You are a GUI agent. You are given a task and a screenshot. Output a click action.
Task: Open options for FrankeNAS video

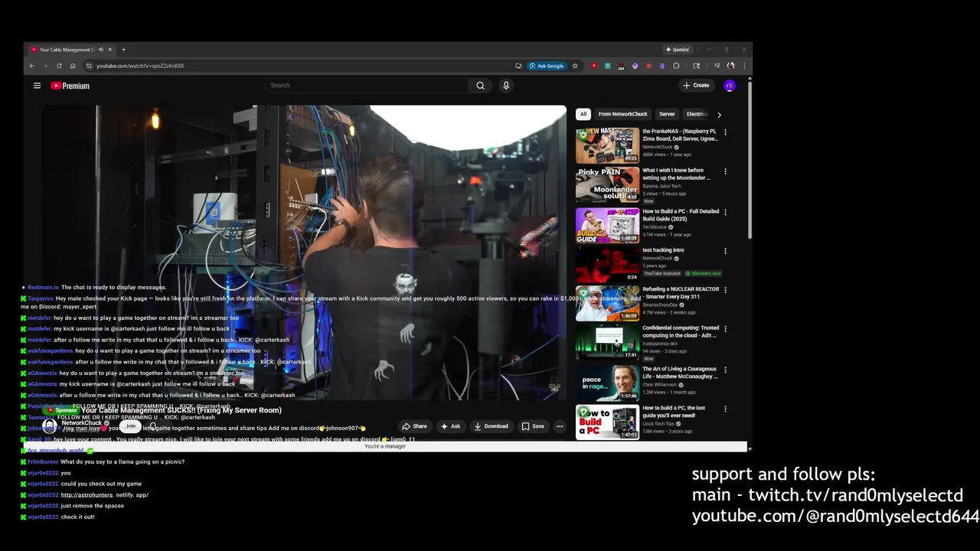tap(725, 132)
